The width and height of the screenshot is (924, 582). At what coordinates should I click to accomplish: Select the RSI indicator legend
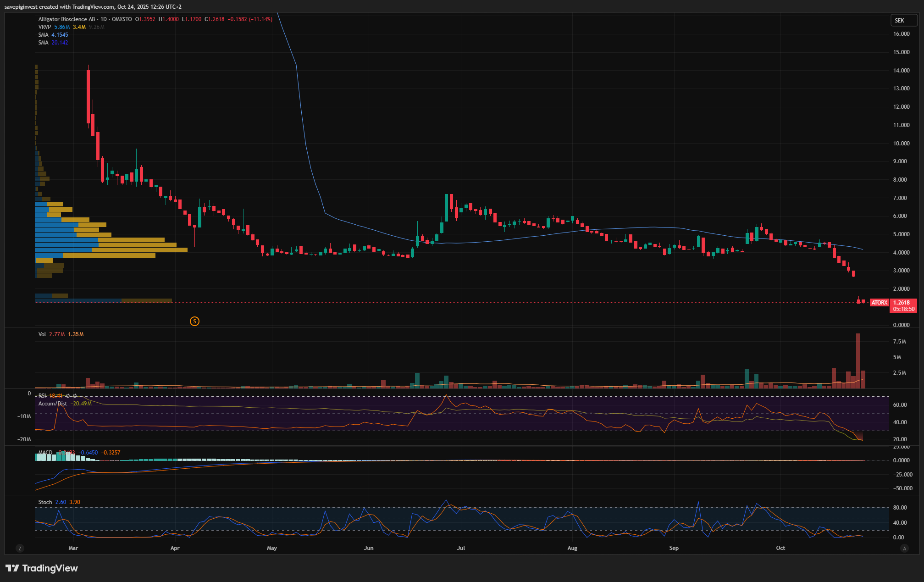[43, 395]
